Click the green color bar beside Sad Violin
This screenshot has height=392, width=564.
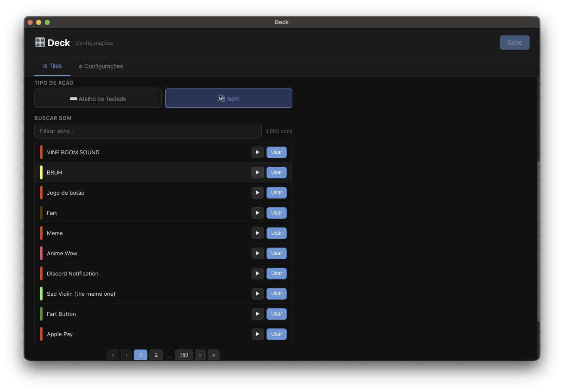(41, 294)
